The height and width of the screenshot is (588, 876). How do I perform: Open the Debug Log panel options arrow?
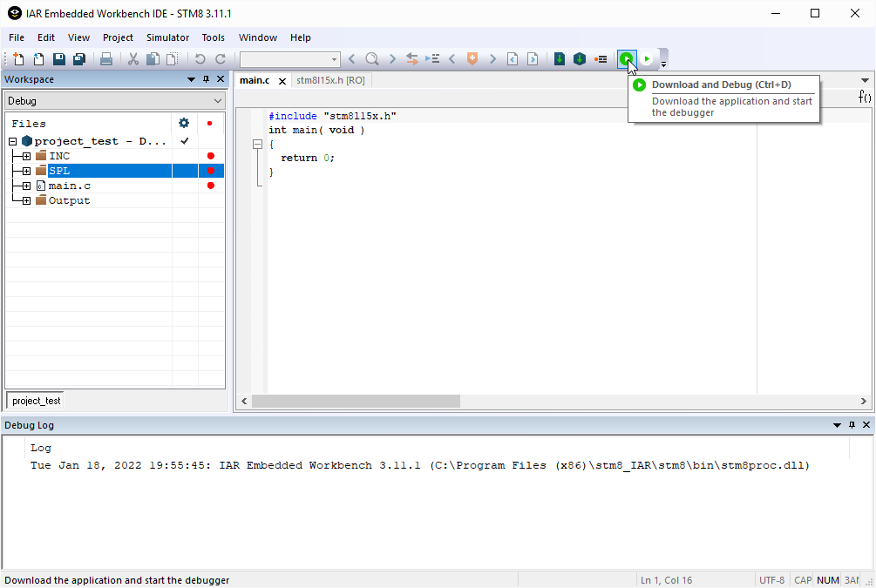tap(837, 425)
